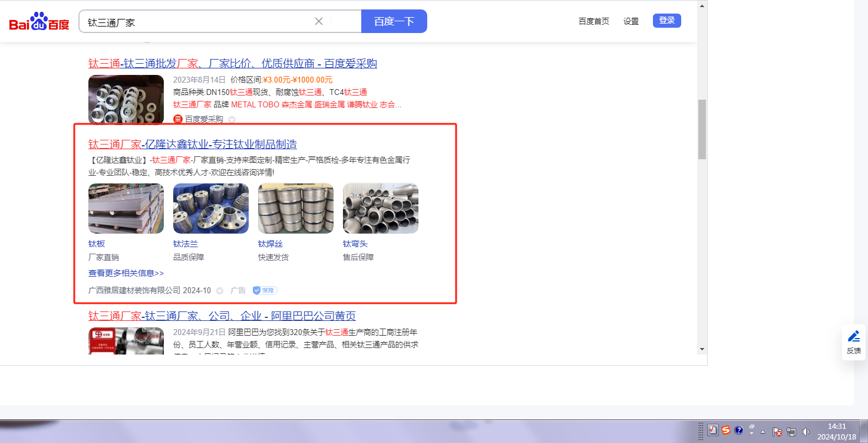
Task: Click the 钛法兰 product image
Action: point(211,209)
